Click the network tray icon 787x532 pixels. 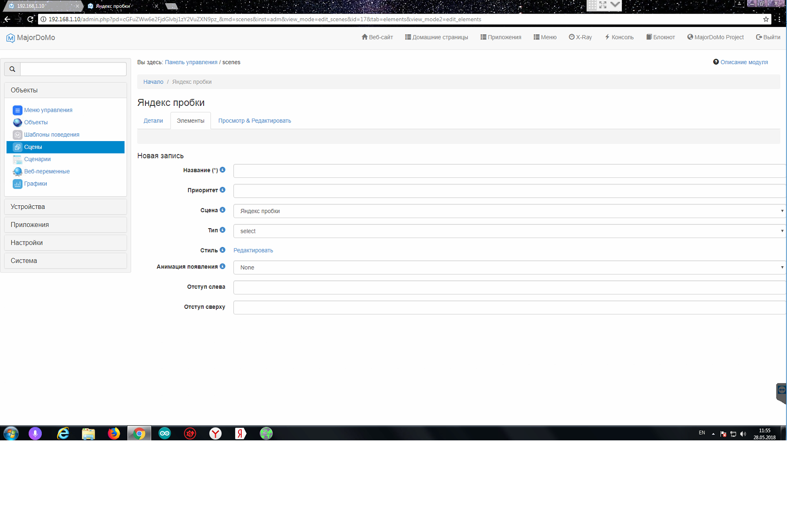pyautogui.click(x=733, y=434)
